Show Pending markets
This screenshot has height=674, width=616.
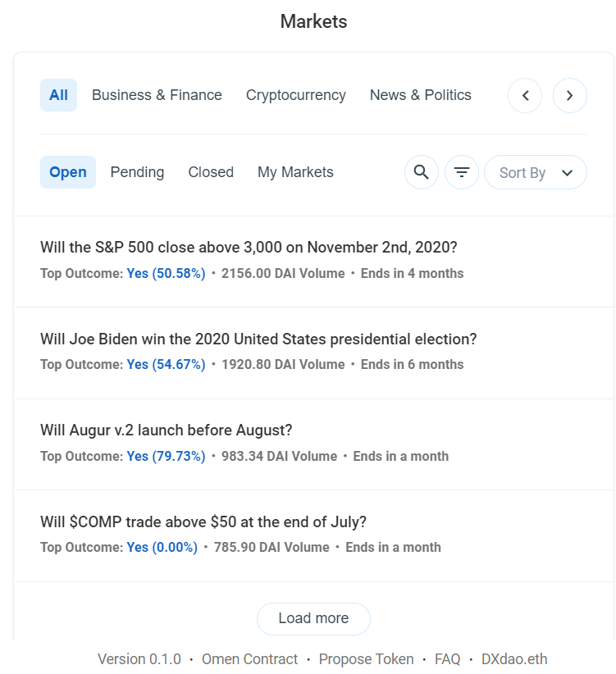click(x=137, y=172)
